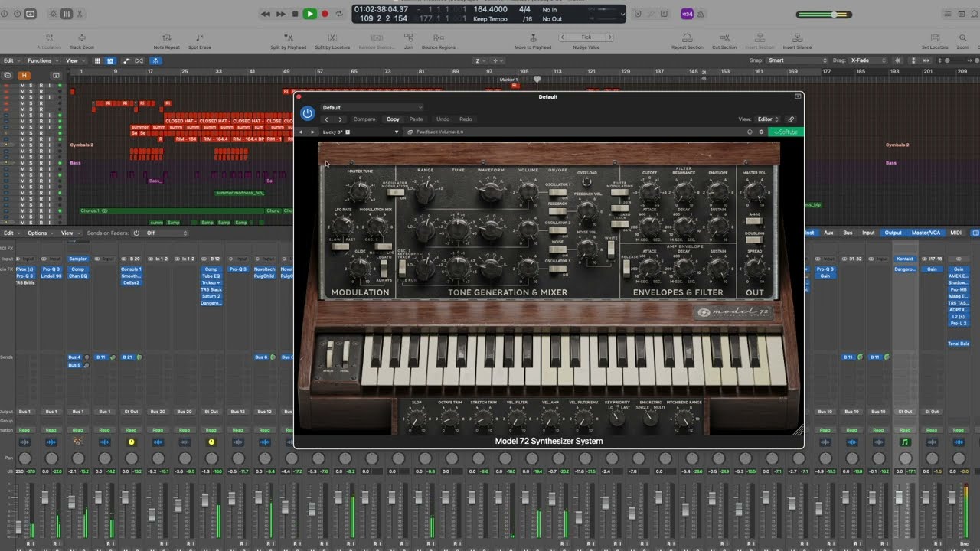
Task: Click the Bounce Regions icon
Action: coord(438,37)
